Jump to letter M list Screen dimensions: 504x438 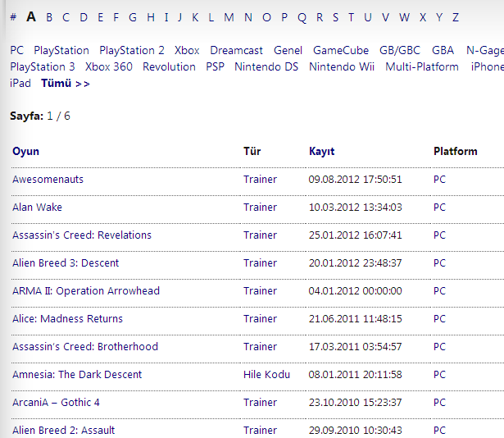point(229,17)
